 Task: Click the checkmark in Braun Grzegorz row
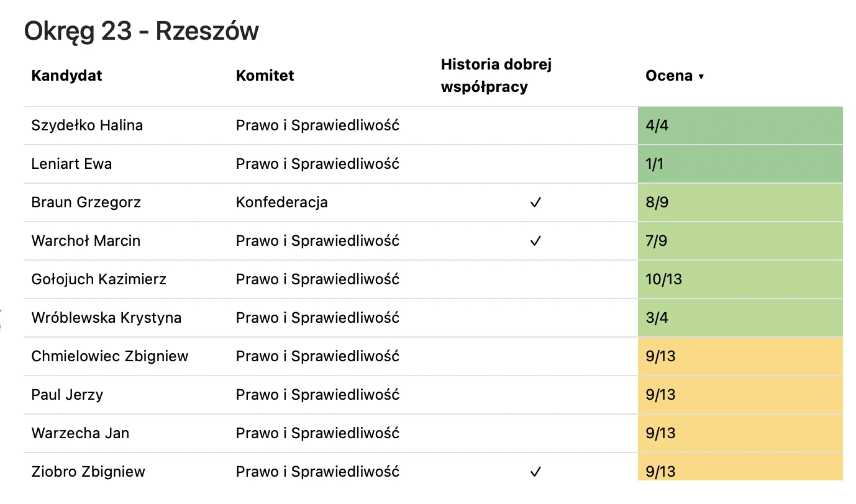click(x=535, y=202)
